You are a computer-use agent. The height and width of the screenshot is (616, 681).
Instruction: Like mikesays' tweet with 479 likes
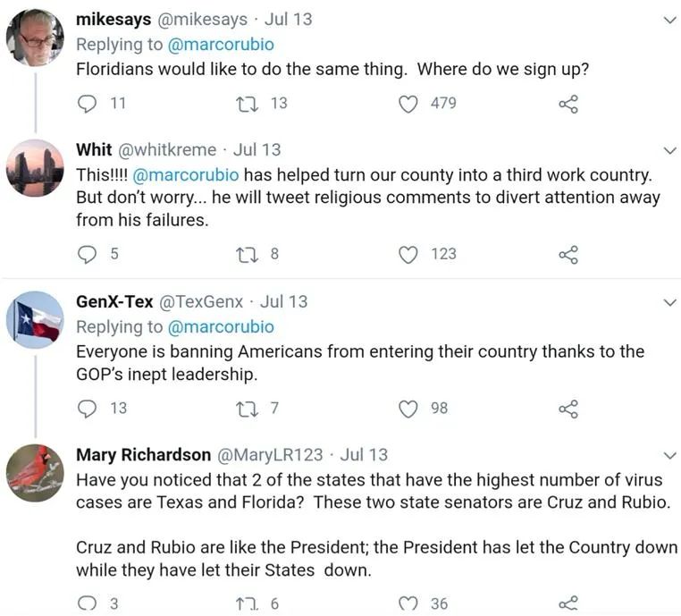(x=408, y=104)
